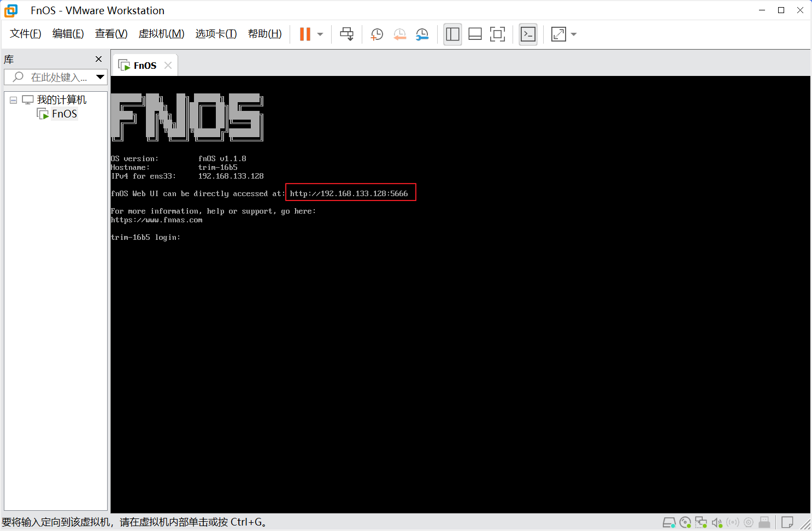Image resolution: width=812 pixels, height=531 pixels.
Task: Select 我的计算机 in the library tree
Action: click(x=61, y=100)
